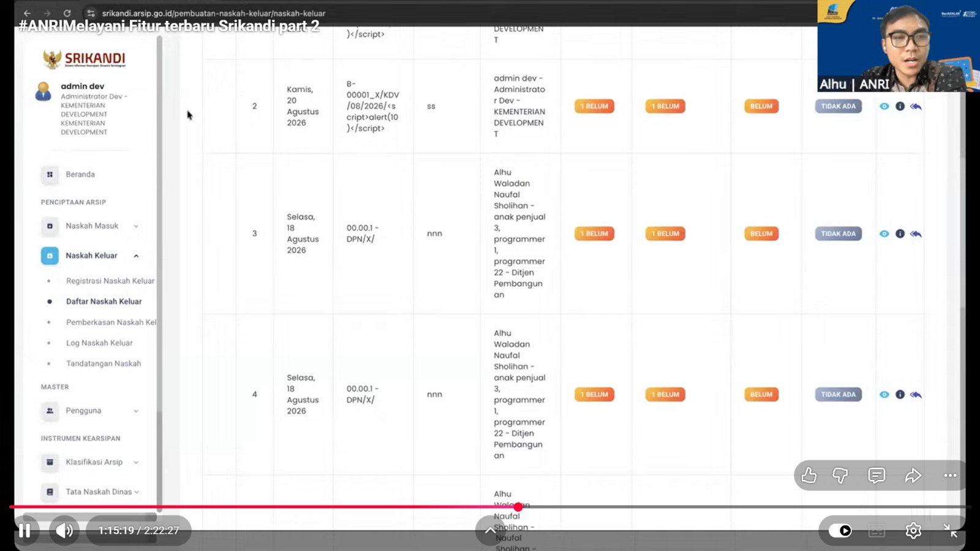Click the blue Naskah Keluar icon
980x551 pixels.
click(50, 256)
